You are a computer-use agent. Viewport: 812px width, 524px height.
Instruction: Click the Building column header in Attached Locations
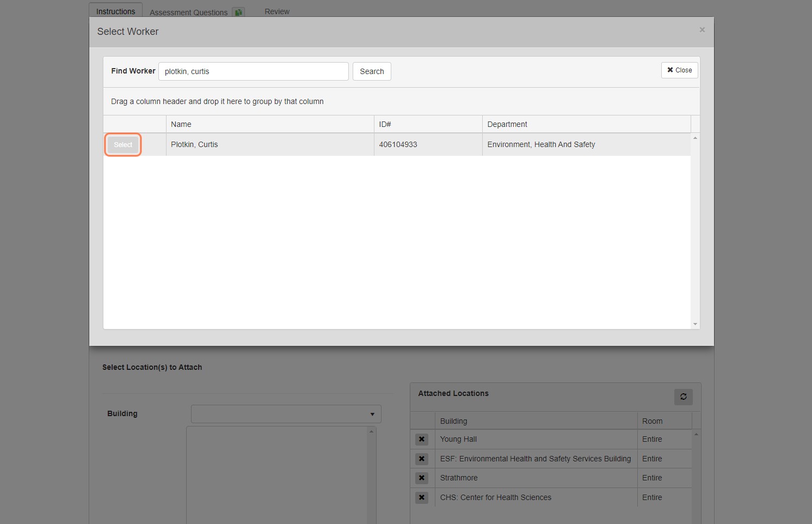click(x=536, y=421)
